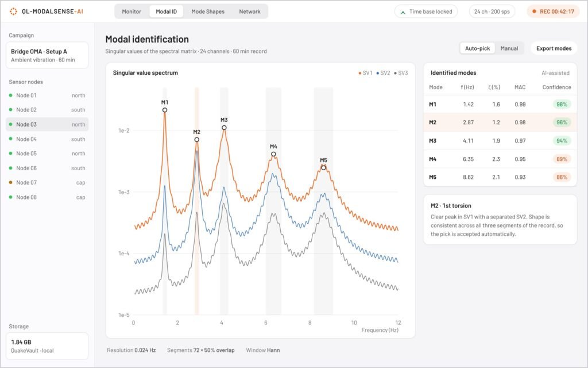This screenshot has width=588, height=368.
Task: Click the Window Hann readout
Action: point(263,350)
